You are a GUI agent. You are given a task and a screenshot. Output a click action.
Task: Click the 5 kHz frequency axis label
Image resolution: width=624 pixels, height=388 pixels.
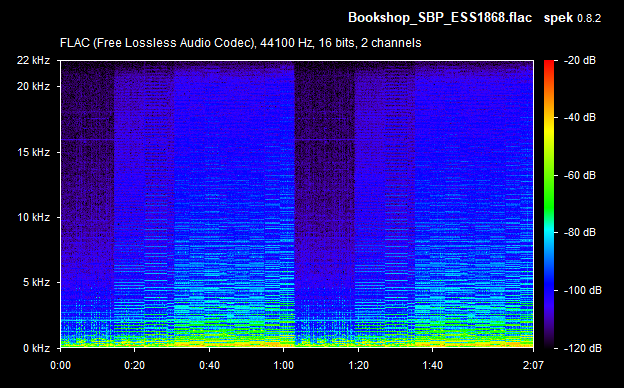tap(36, 283)
